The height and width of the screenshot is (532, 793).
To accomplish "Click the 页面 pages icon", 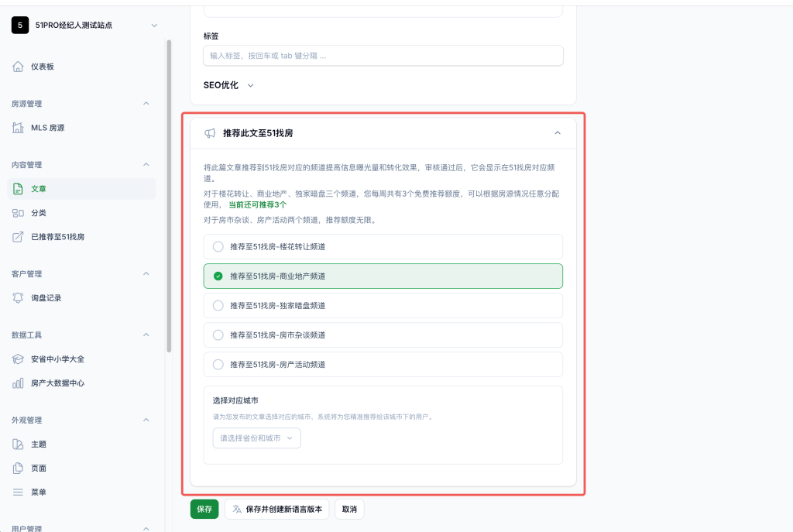I will 18,469.
